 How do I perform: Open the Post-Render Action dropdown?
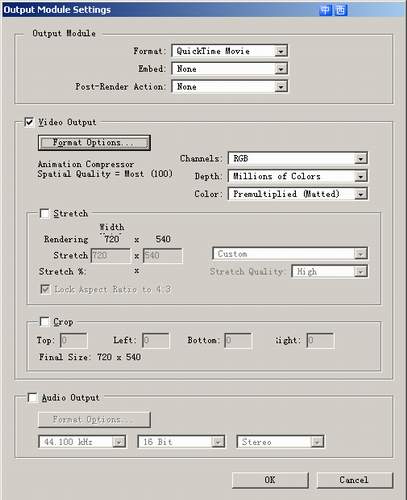[x=230, y=86]
